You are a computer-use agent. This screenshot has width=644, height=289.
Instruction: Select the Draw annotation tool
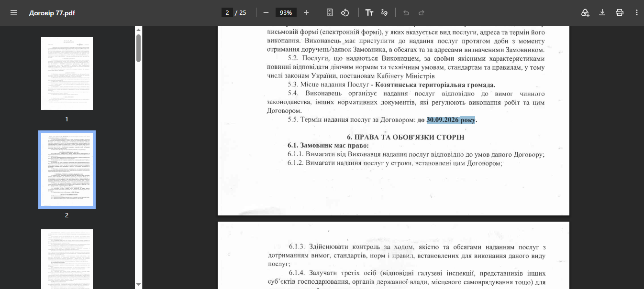coord(384,12)
